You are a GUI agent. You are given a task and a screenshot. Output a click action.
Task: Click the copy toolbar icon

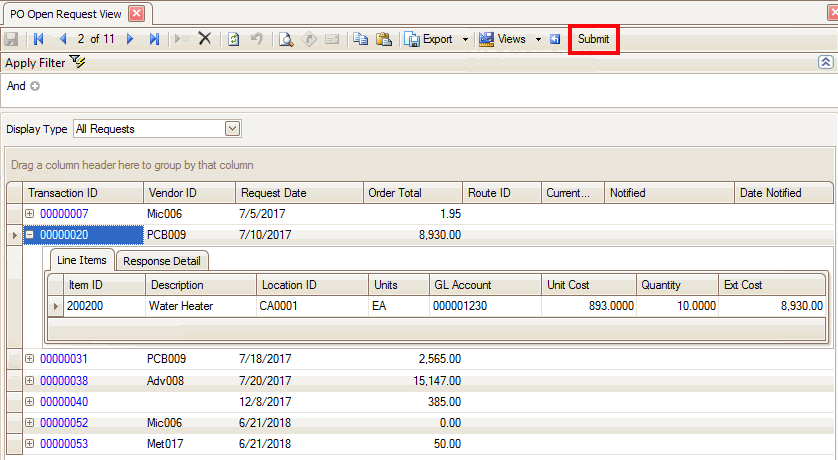tap(360, 39)
